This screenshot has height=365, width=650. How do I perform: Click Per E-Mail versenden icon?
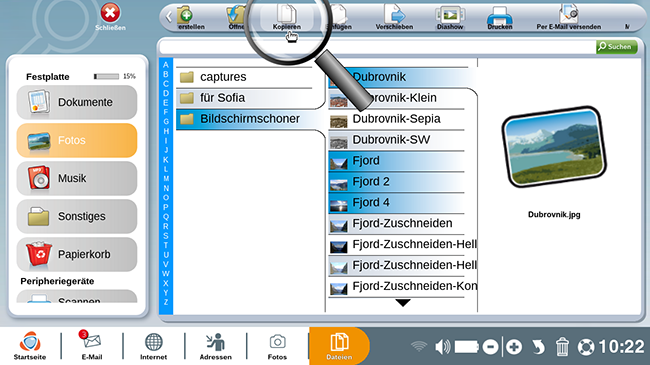coord(568,17)
